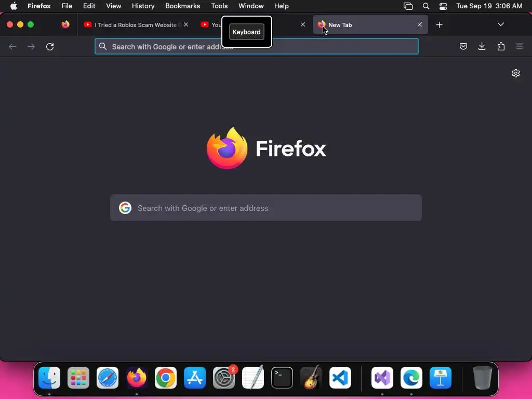This screenshot has height=399, width=532.
Task: Reload the current page
Action: pyautogui.click(x=50, y=46)
